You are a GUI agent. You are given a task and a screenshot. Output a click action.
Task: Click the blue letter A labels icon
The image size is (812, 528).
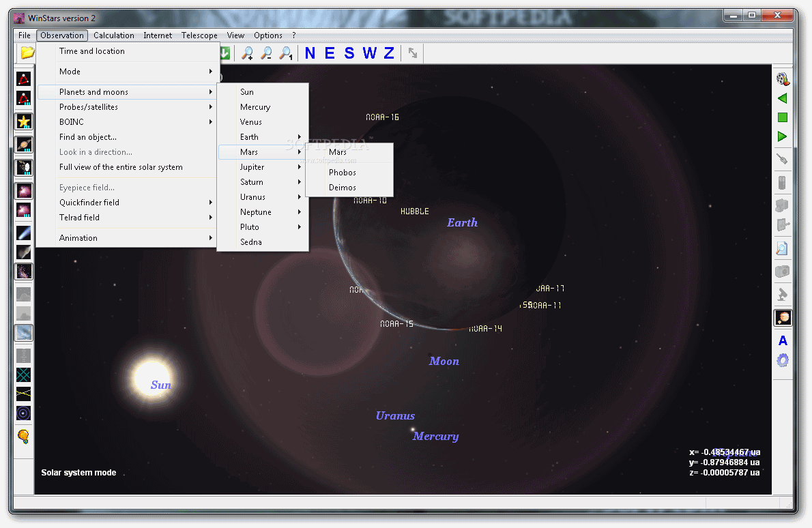pyautogui.click(x=783, y=340)
